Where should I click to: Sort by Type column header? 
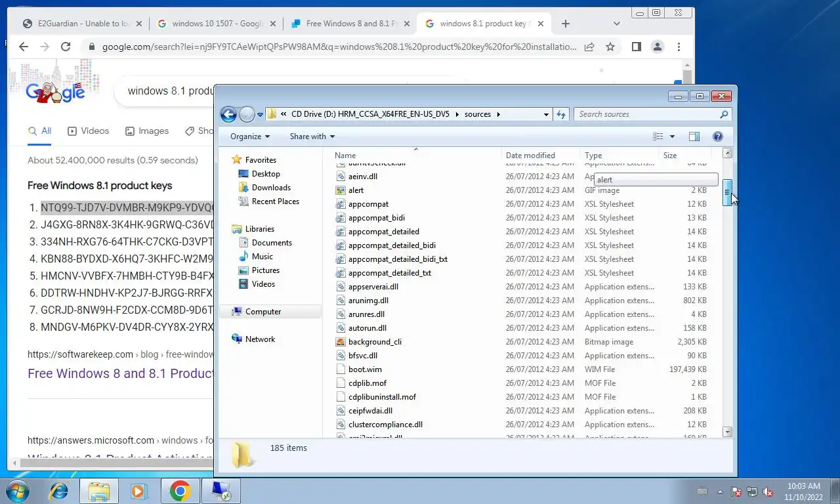pyautogui.click(x=593, y=156)
